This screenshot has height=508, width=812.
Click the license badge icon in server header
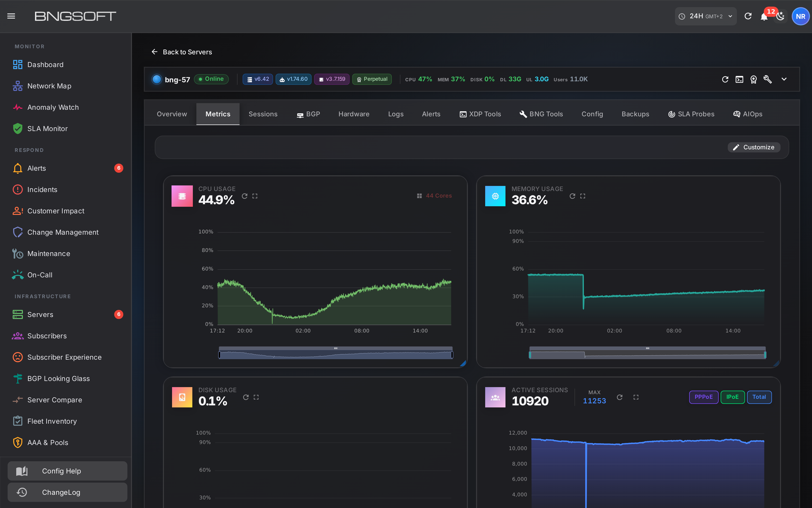coord(754,79)
